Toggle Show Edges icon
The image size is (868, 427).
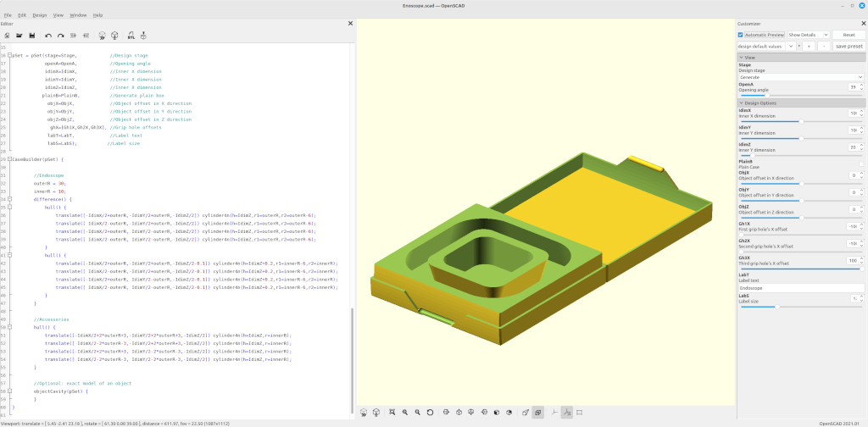[580, 412]
